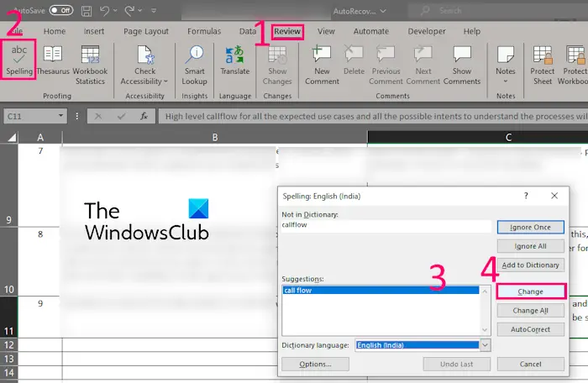Open the Thesaurus tool
Screen dimensions: 588x383
53,60
